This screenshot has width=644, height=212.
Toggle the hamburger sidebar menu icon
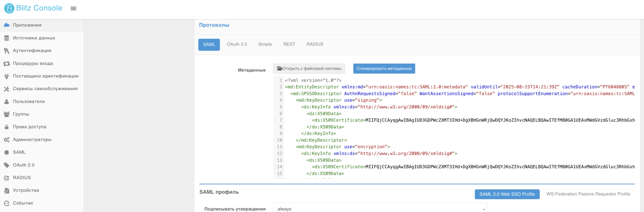[x=74, y=8]
